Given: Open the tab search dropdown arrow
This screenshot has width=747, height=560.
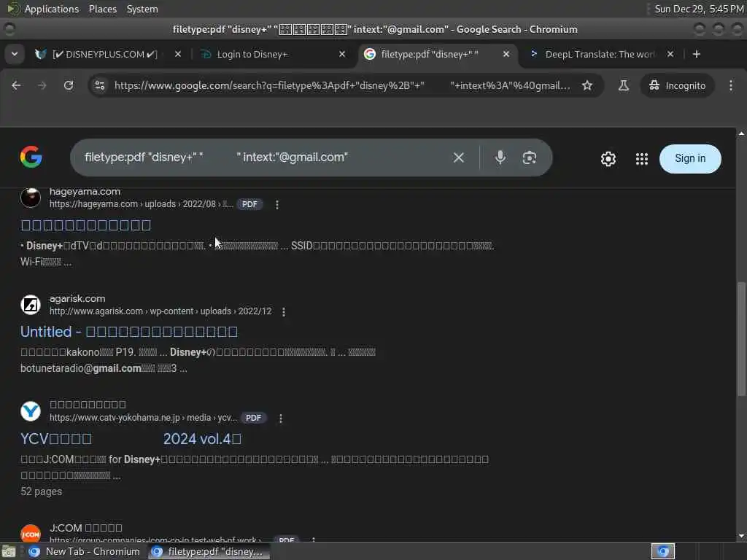Looking at the screenshot, I should (15, 54).
